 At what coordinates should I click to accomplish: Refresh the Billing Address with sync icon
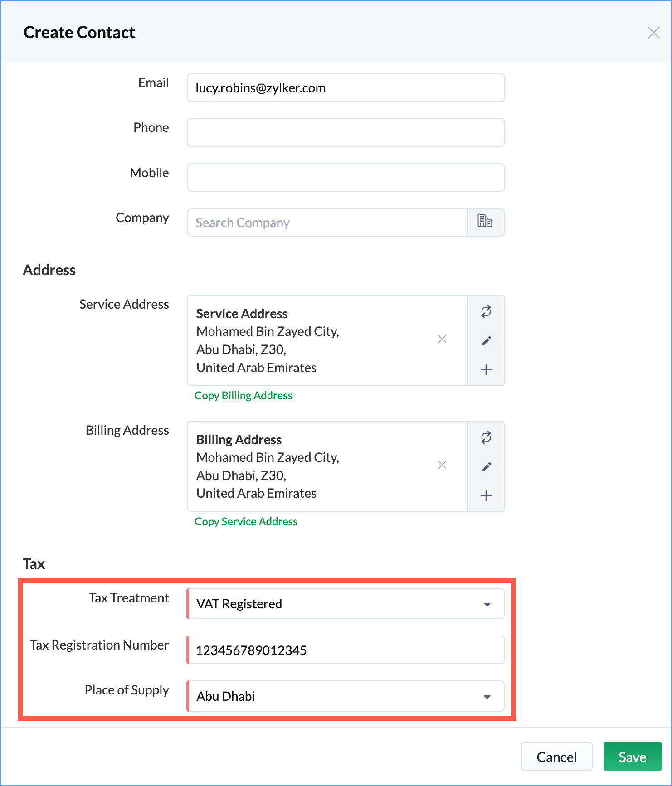click(486, 438)
